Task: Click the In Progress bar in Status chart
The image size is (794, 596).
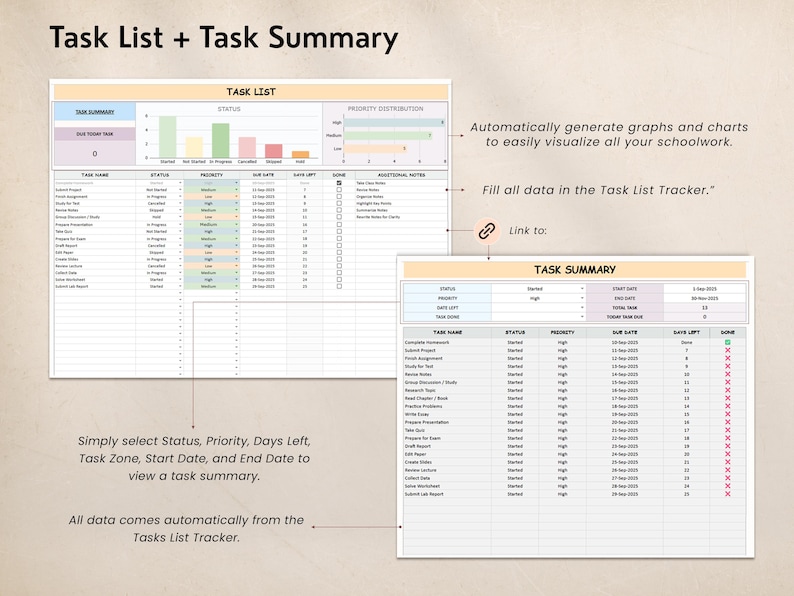Action: (220, 141)
